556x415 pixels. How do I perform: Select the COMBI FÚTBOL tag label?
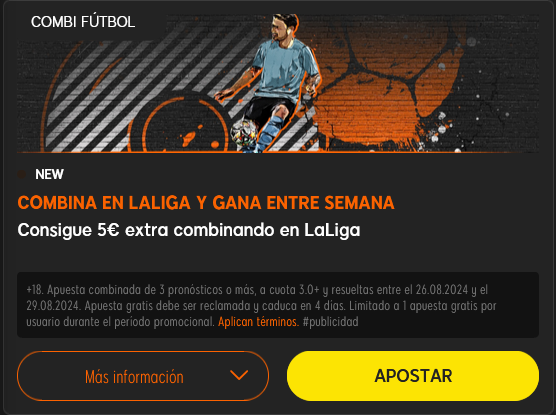(83, 22)
